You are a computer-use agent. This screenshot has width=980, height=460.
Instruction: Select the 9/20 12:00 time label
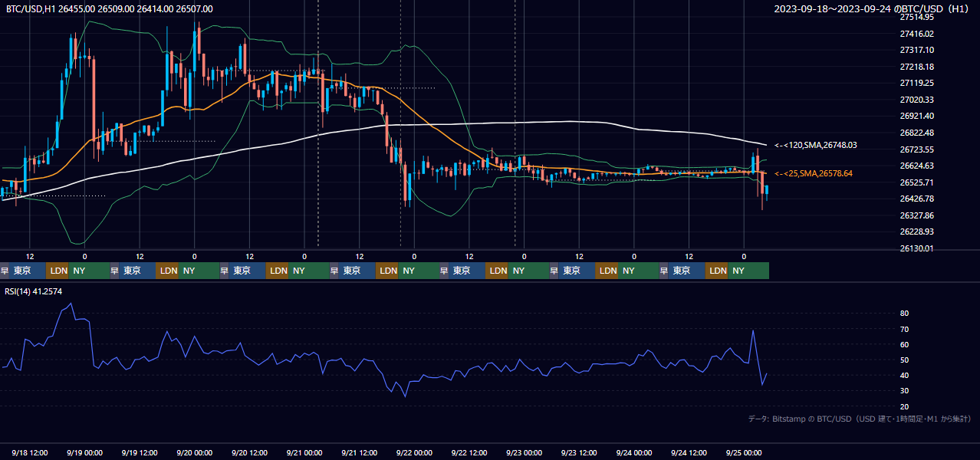250,453
